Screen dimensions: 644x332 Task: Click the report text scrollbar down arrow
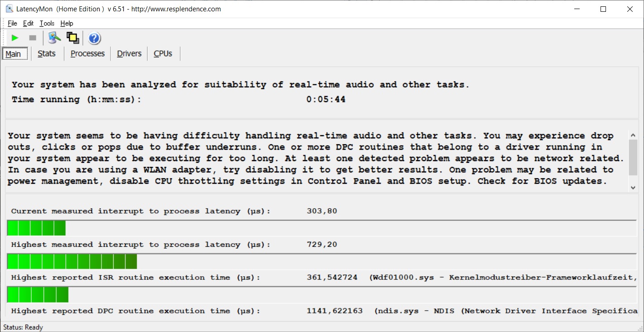633,187
